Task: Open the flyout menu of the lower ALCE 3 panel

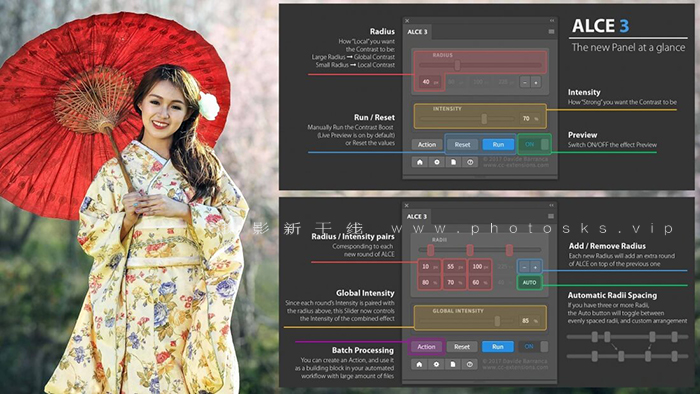Action: (x=551, y=216)
